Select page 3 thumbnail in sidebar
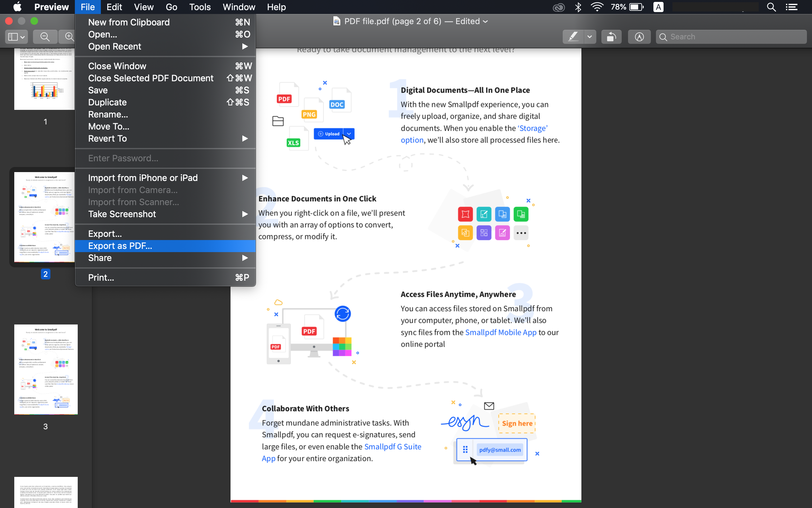The width and height of the screenshot is (812, 508). click(46, 369)
